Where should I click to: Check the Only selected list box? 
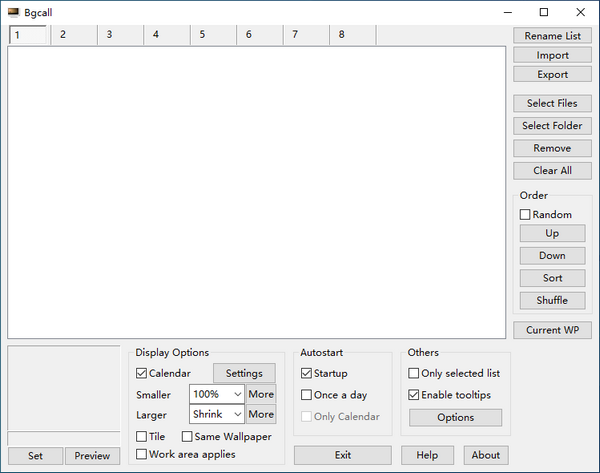pyautogui.click(x=414, y=374)
